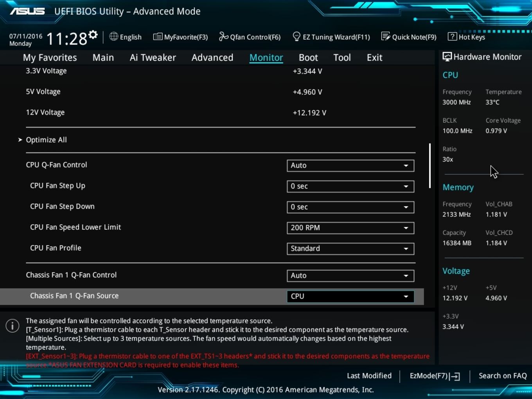Switch to EzMode(F7)
532x399 pixels.
coord(435,376)
